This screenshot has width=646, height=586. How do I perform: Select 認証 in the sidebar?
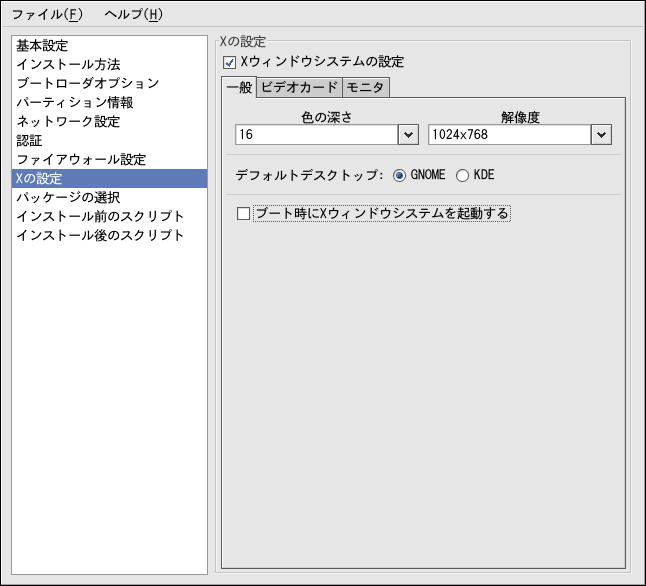(29, 141)
